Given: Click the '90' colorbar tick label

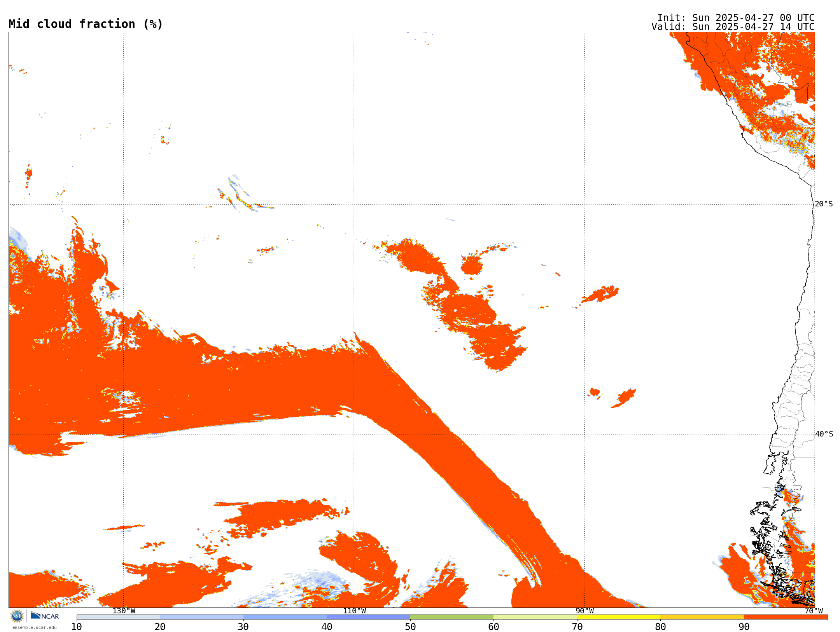Looking at the screenshot, I should (x=744, y=627).
